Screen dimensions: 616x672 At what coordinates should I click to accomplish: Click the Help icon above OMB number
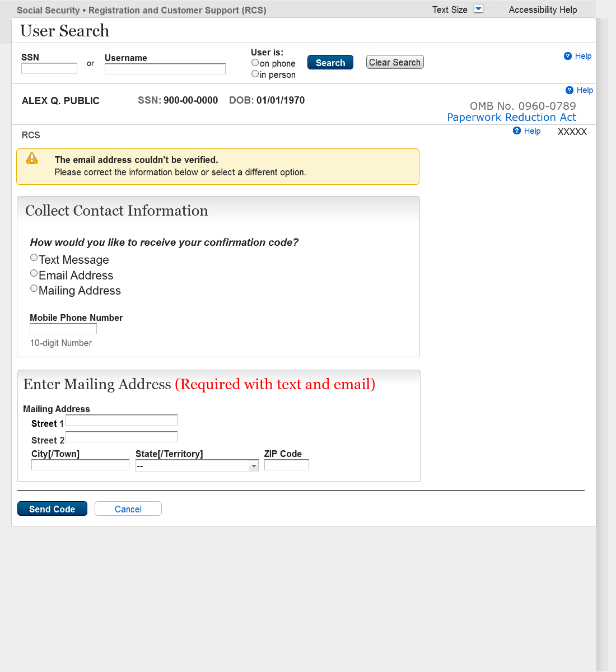tap(570, 90)
